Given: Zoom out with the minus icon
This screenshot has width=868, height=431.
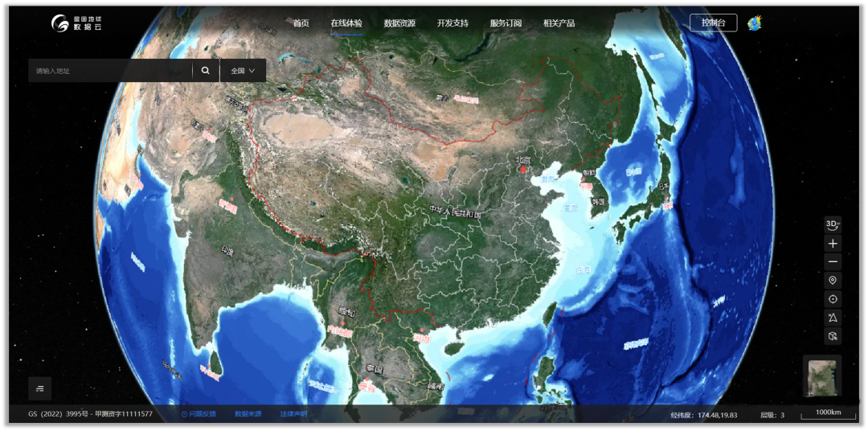Looking at the screenshot, I should coord(833,262).
